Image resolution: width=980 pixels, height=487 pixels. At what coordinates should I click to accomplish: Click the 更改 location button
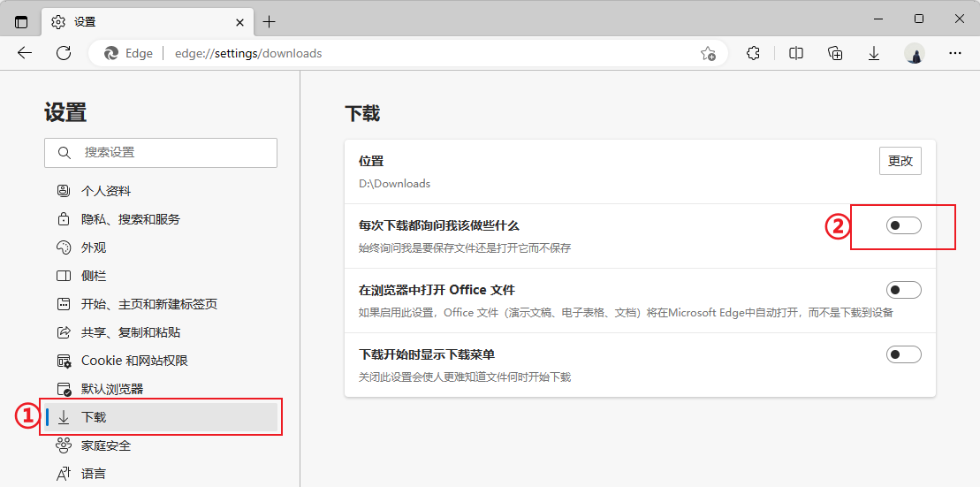click(x=900, y=161)
